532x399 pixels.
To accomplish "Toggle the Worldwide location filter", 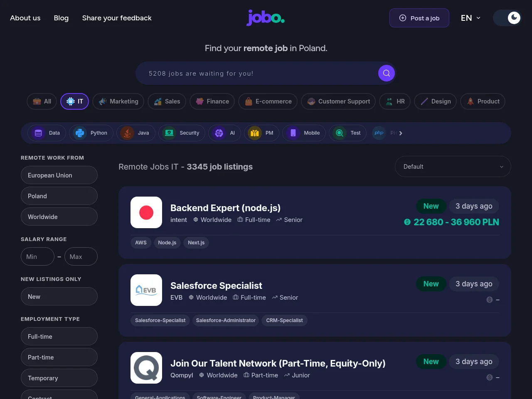I will [x=59, y=217].
